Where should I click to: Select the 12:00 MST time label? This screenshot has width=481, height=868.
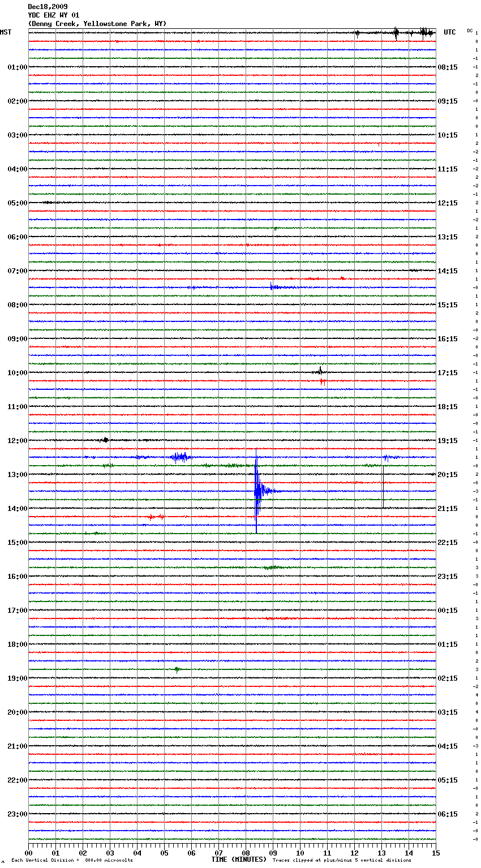coord(18,441)
